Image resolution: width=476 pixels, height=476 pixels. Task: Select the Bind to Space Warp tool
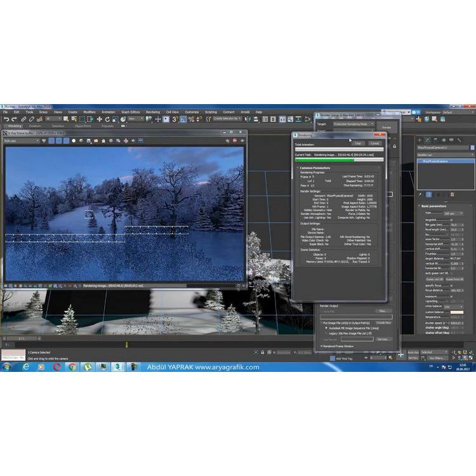pos(39,119)
